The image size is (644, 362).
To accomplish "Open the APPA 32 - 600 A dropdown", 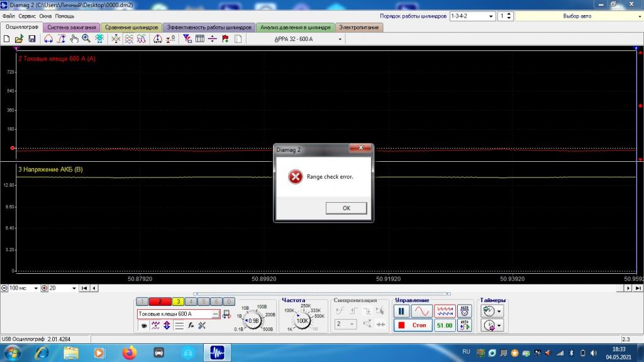I will [x=340, y=39].
